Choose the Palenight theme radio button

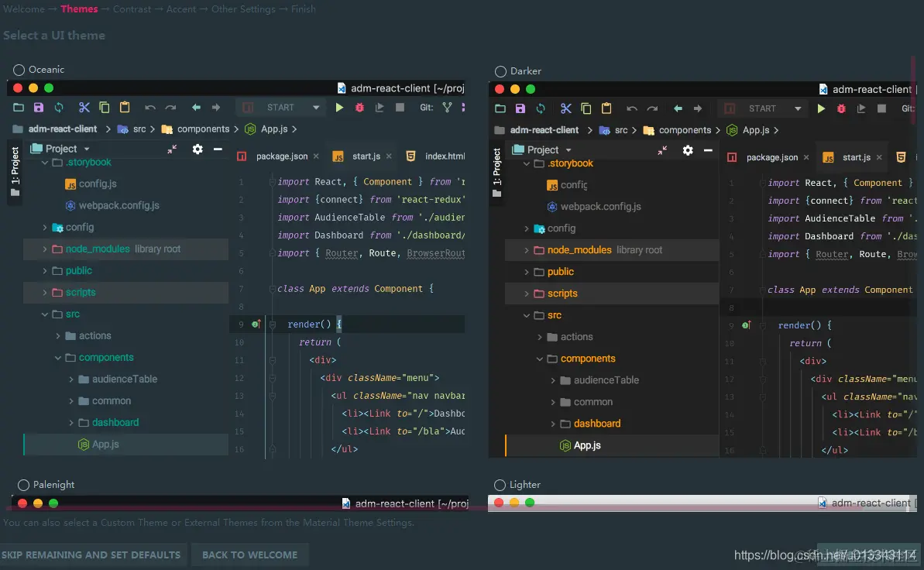point(23,485)
